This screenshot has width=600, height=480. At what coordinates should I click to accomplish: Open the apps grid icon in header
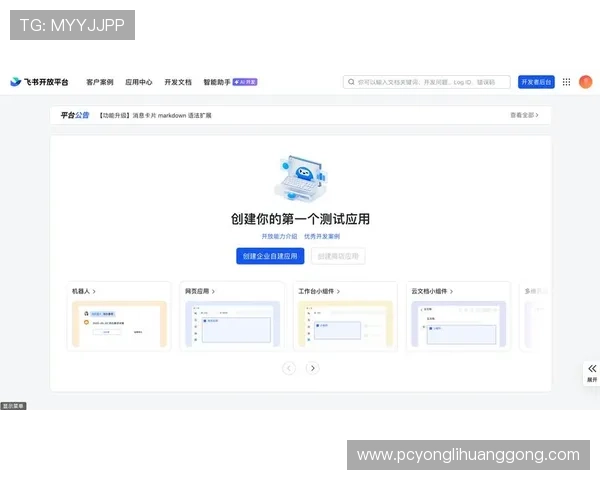[x=566, y=82]
